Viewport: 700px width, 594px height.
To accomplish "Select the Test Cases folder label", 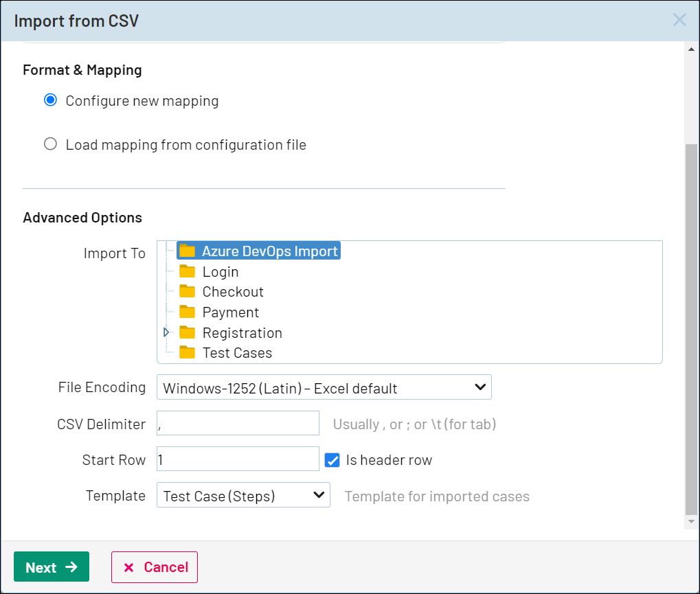I will 237,353.
